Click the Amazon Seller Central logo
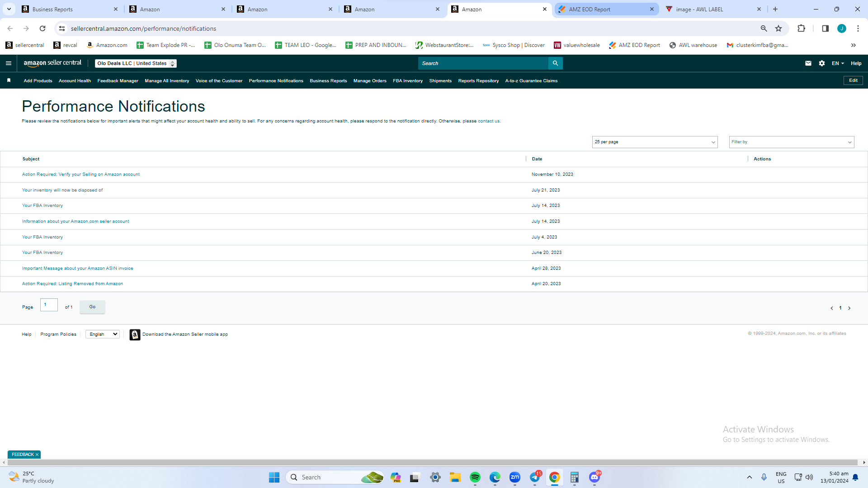 point(52,63)
